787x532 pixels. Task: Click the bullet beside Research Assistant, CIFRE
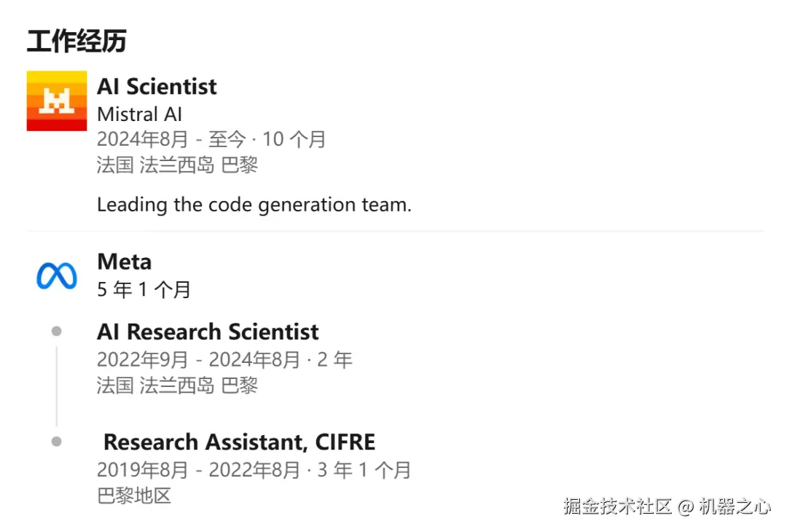[57, 442]
